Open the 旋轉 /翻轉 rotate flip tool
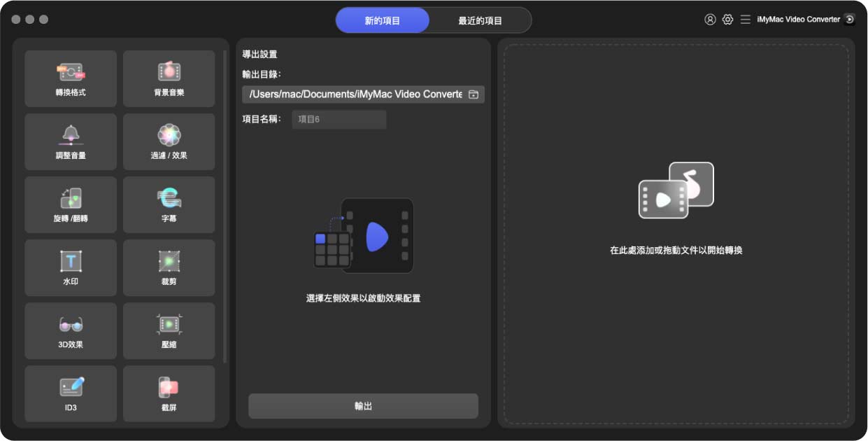The image size is (868, 441). tap(71, 204)
